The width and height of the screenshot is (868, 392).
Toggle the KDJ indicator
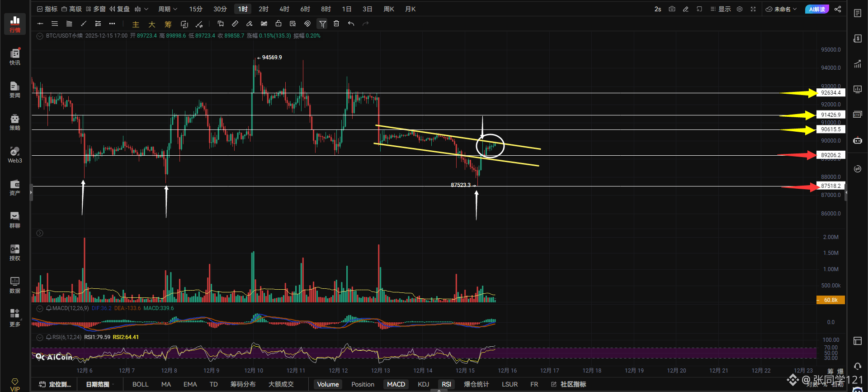click(x=424, y=384)
